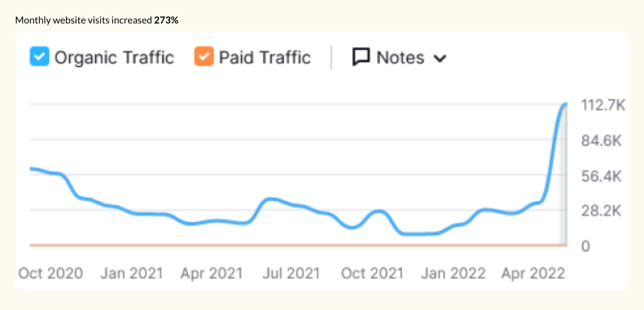Uncheck the Organic Traffic checkbox
The width and height of the screenshot is (644, 310).
[x=39, y=56]
